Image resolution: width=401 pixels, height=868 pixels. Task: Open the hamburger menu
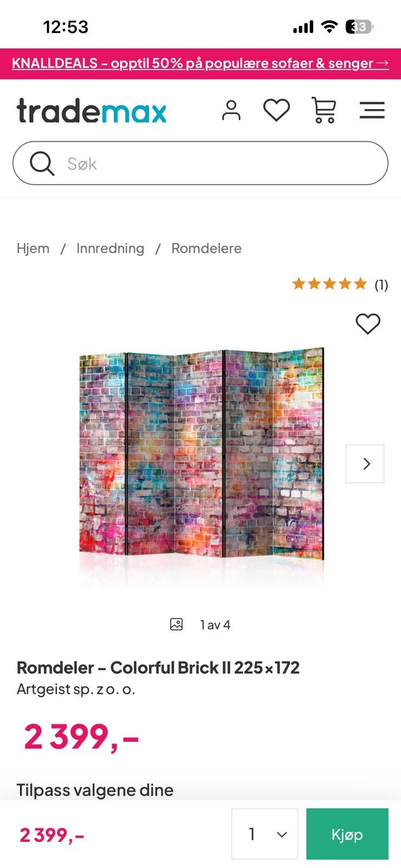tap(372, 110)
